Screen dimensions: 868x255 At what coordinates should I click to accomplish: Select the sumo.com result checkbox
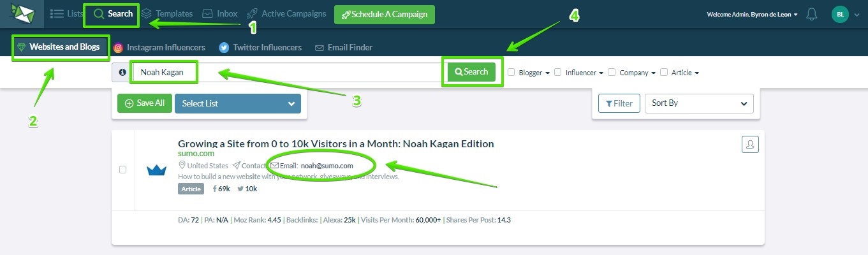123,170
